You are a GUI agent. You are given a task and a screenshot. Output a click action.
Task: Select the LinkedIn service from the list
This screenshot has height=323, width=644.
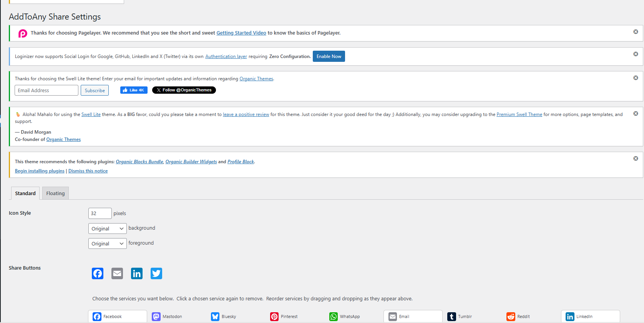(x=591, y=316)
